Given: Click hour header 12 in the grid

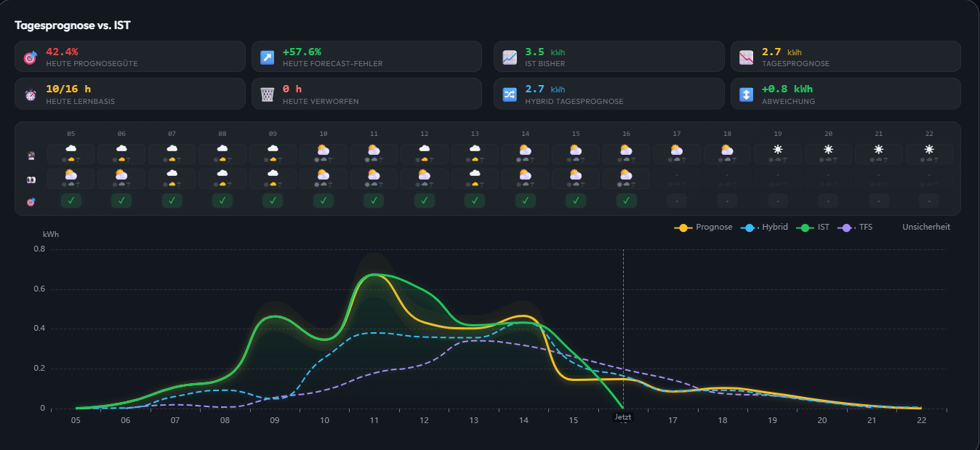Looking at the screenshot, I should (x=425, y=134).
